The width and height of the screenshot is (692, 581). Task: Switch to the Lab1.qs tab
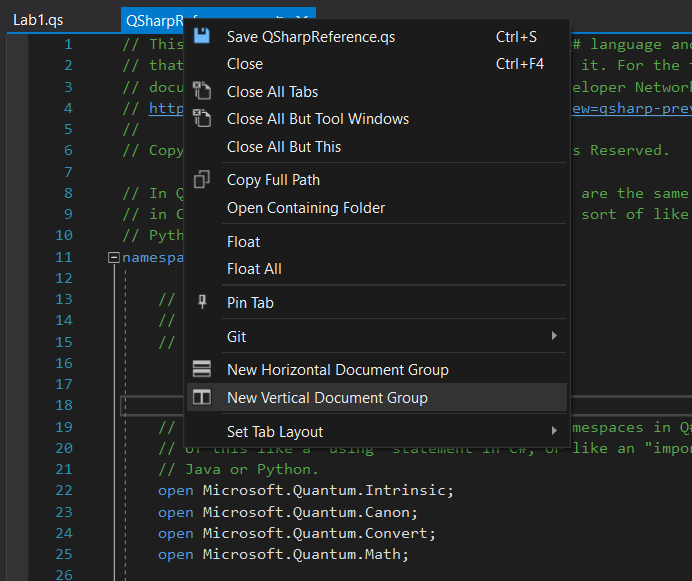click(38, 21)
